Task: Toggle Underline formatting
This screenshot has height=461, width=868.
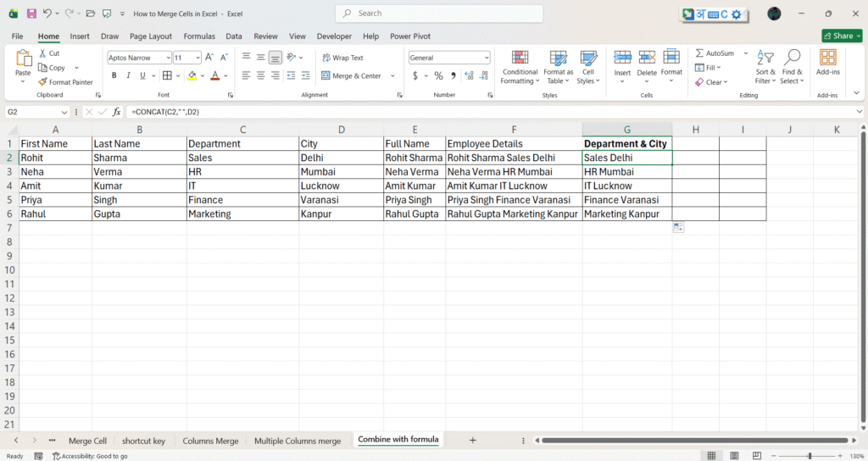Action: coord(142,75)
